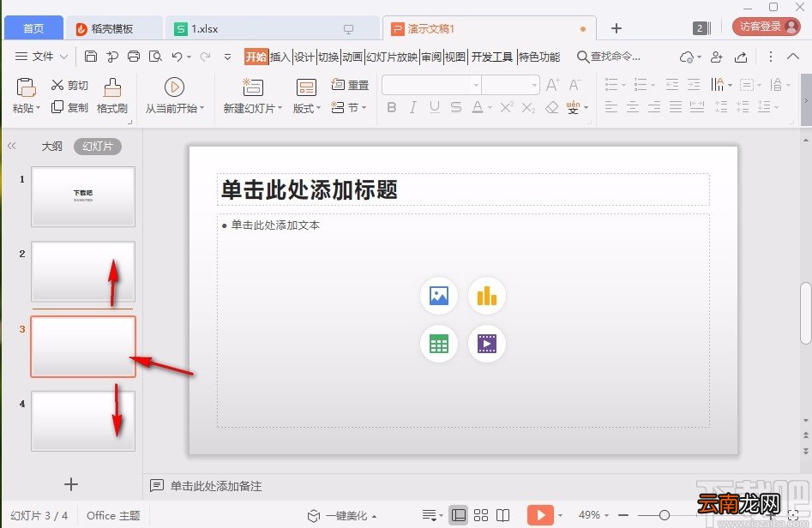Click the 新建幻灯片 new slide icon

click(253, 87)
